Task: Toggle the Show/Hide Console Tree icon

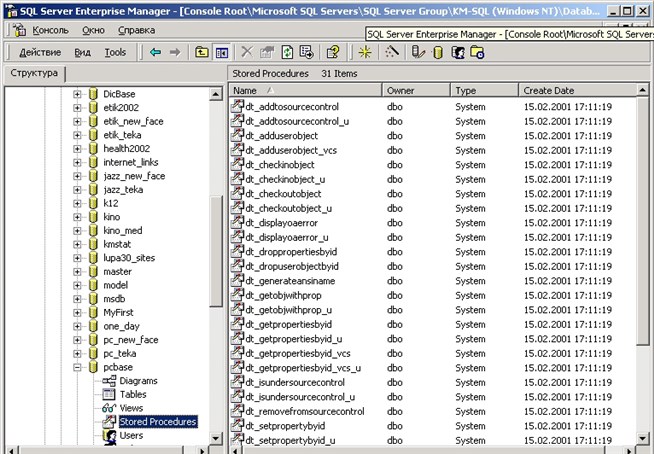Action: pos(222,52)
